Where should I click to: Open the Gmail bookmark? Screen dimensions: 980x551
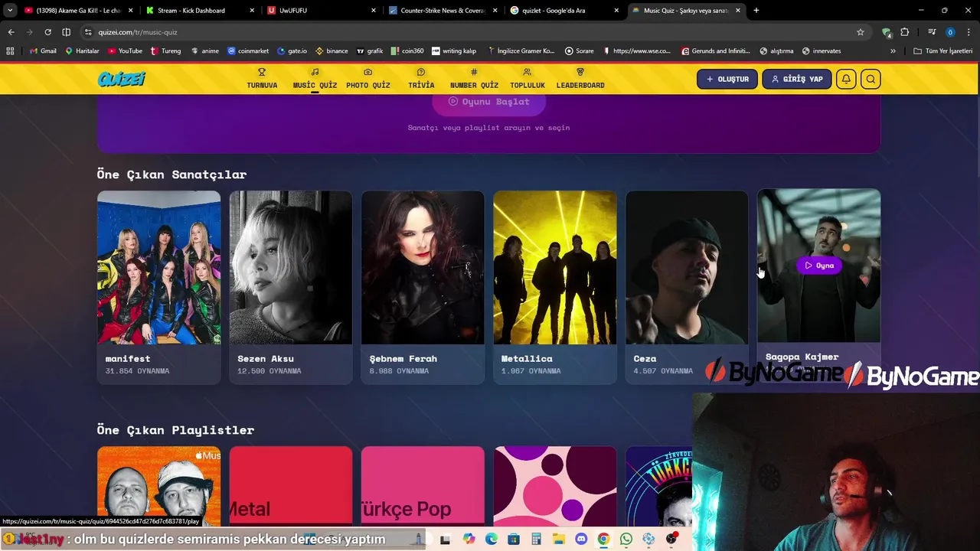click(42, 51)
